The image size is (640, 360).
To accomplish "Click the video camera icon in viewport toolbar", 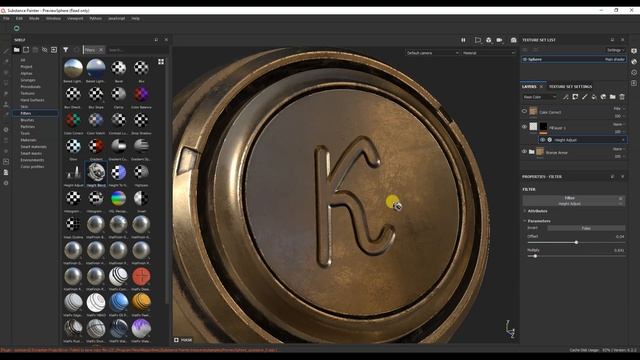I will pos(499,40).
